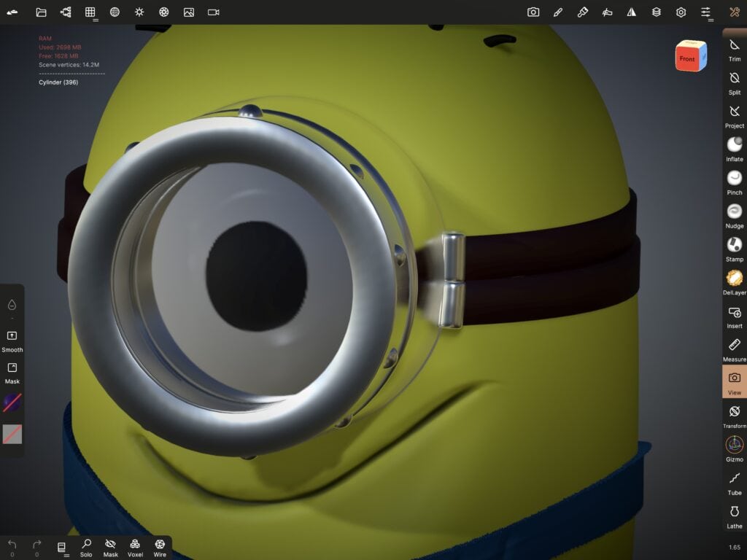Choose the Tube tool
747x560 pixels.
tap(735, 482)
